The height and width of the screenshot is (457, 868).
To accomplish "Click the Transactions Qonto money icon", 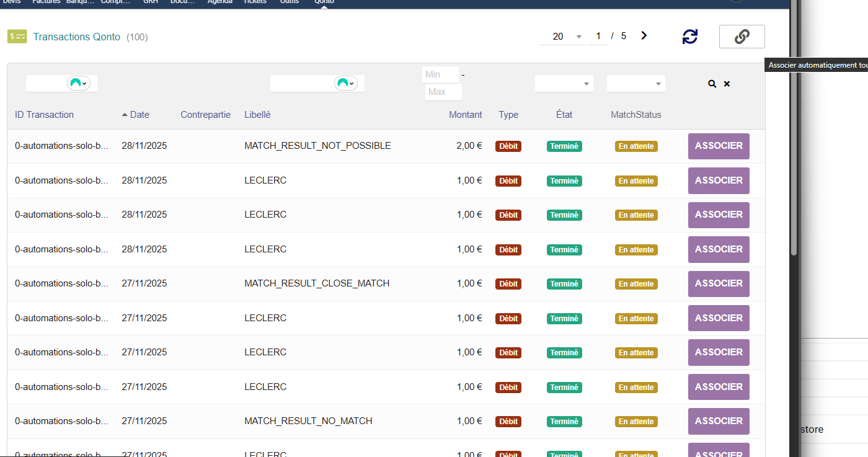I will pos(17,37).
